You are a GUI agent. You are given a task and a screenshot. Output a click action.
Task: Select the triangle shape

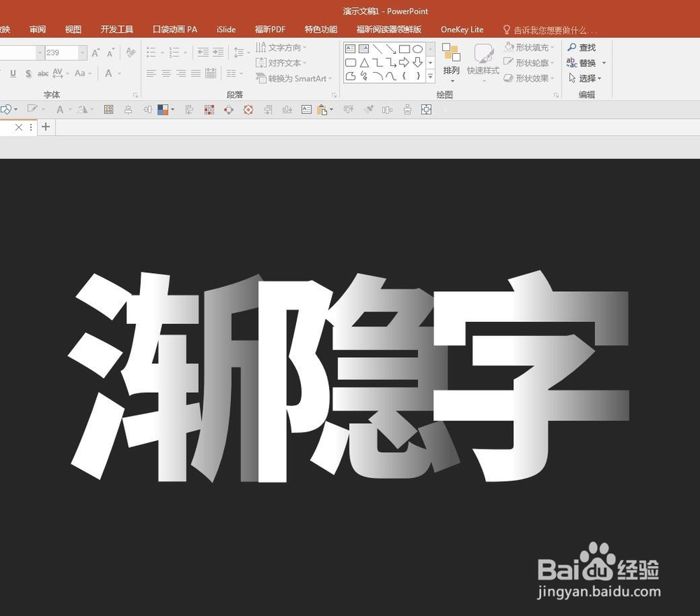point(364,62)
